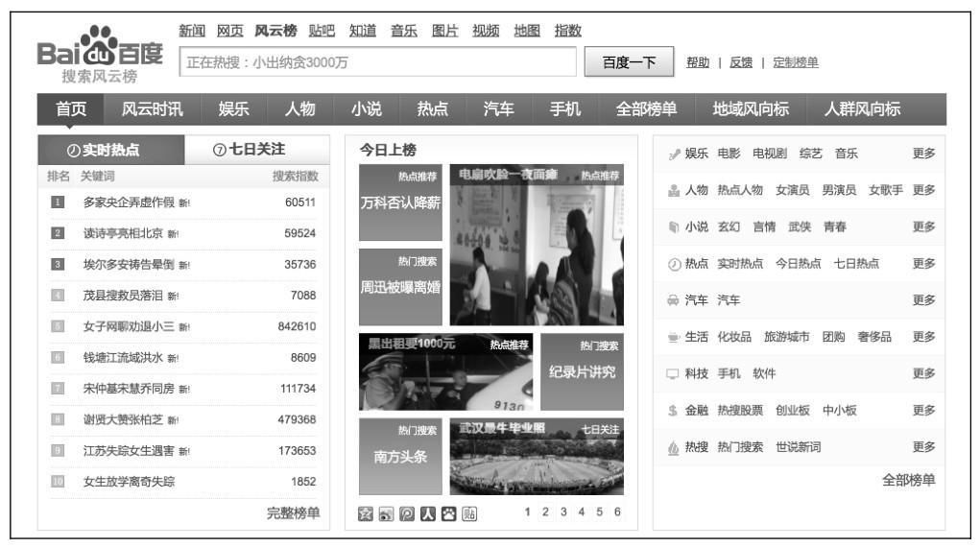Click the dollar icon beside 金融
Image resolution: width=980 pixels, height=547 pixels.
point(673,411)
